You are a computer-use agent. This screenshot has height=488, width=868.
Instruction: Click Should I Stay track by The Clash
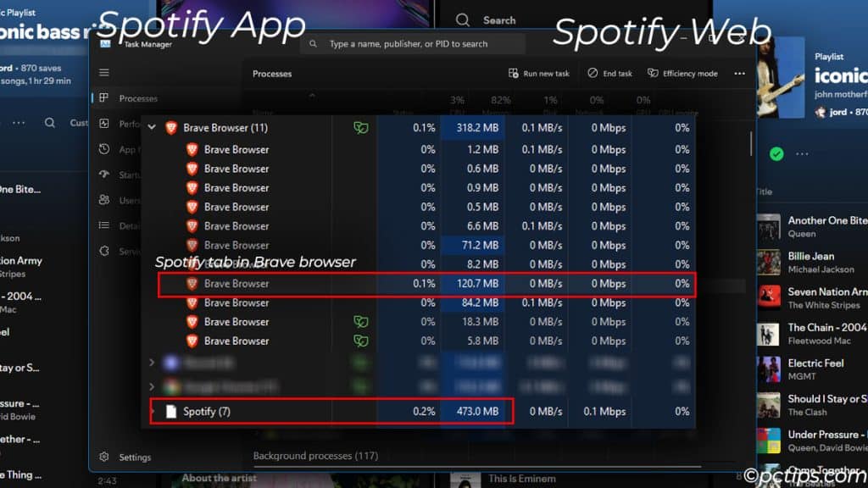click(827, 399)
